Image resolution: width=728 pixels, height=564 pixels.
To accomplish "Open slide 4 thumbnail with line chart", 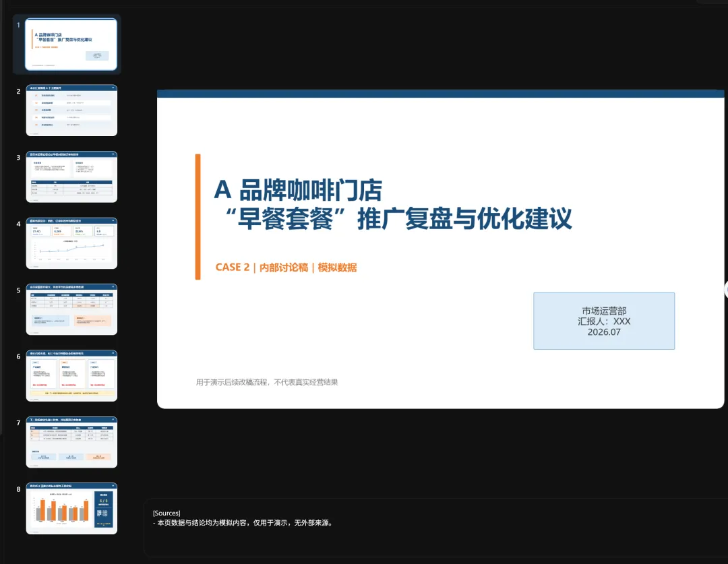I will (71, 243).
